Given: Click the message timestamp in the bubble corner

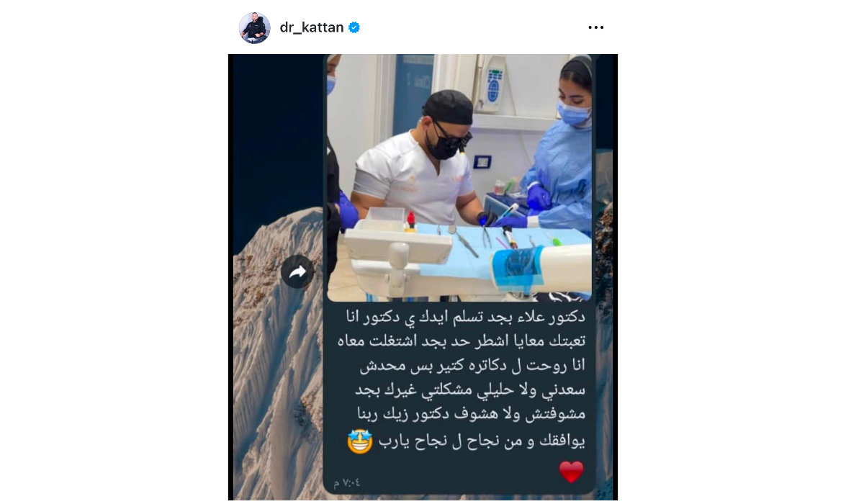Looking at the screenshot, I should coord(346,482).
